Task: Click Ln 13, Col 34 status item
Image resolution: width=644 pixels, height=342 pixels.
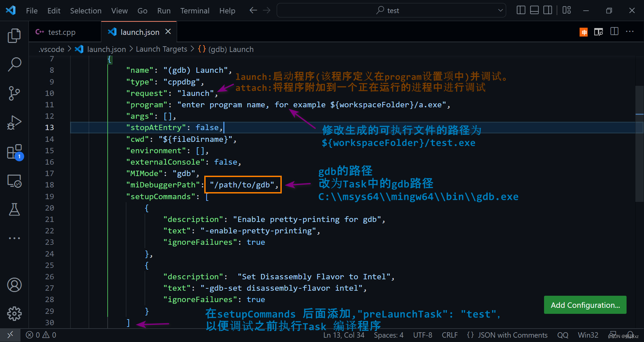Action: 344,335
